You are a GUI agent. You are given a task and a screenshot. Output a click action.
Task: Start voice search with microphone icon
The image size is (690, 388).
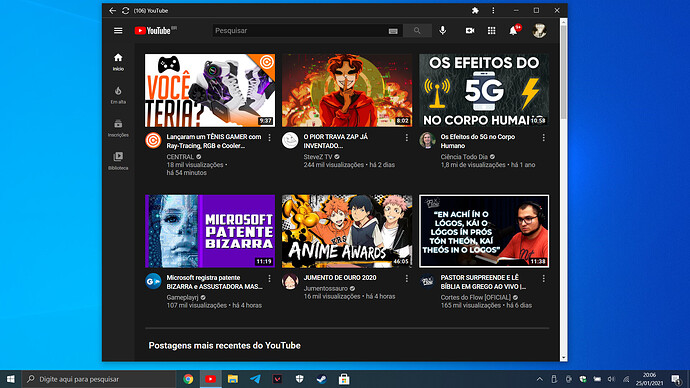click(443, 30)
